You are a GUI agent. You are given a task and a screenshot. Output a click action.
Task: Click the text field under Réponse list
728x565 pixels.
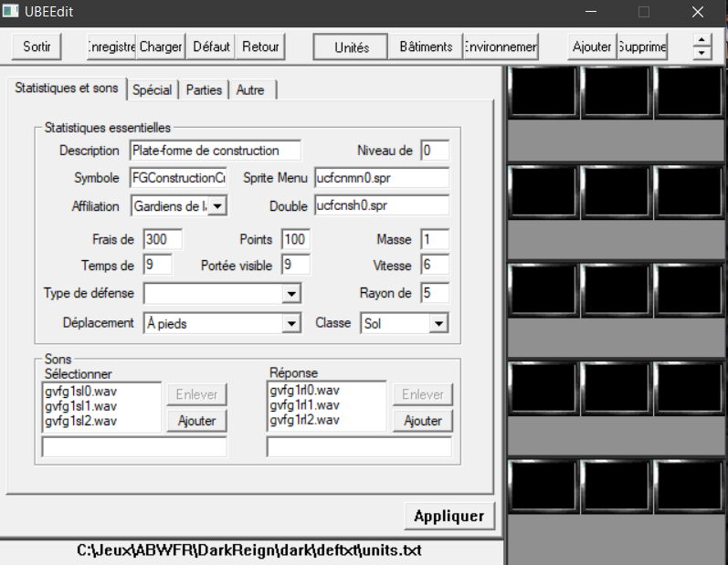(359, 446)
